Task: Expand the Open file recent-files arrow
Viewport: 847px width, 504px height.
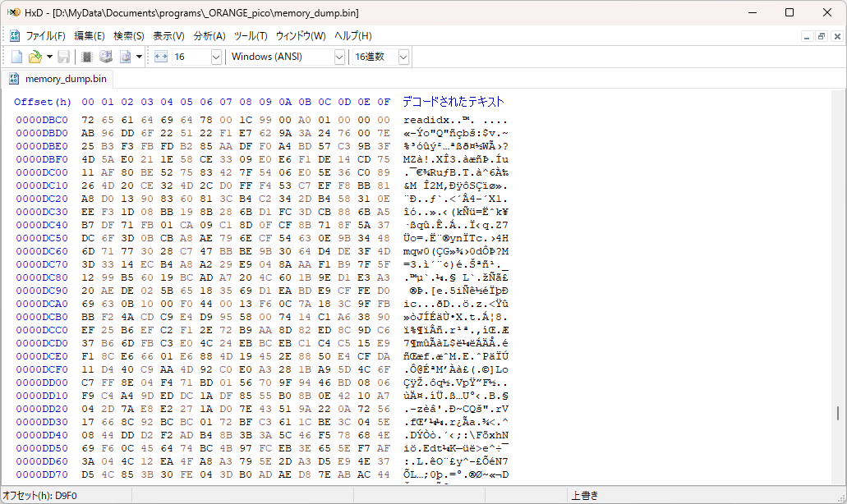Action: coord(49,57)
